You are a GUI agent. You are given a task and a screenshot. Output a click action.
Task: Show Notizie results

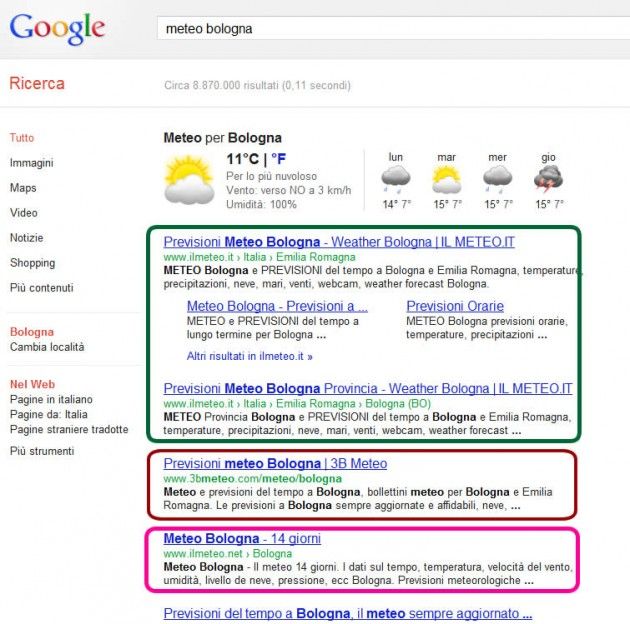point(26,238)
